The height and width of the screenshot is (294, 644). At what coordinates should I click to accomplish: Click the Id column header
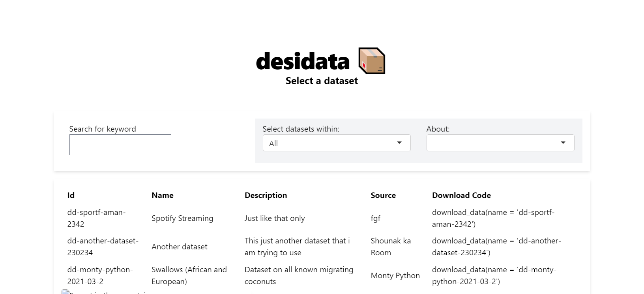(71, 195)
